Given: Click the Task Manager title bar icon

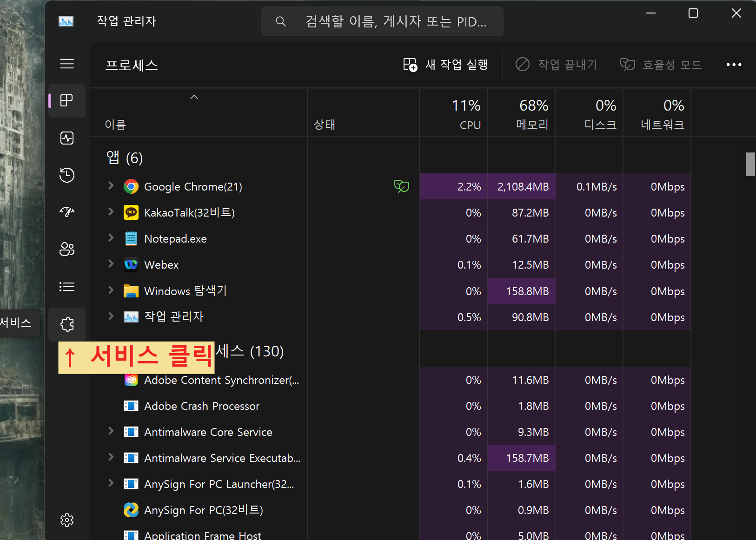Looking at the screenshot, I should [66, 21].
